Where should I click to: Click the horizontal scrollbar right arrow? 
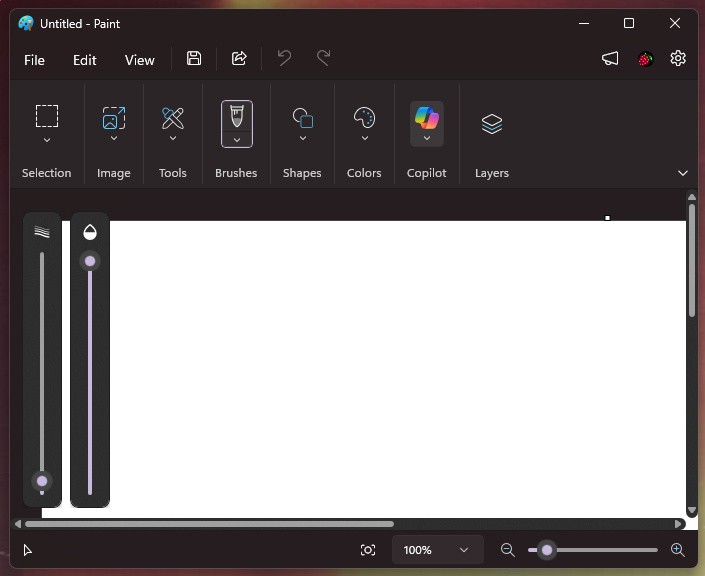pyautogui.click(x=678, y=524)
